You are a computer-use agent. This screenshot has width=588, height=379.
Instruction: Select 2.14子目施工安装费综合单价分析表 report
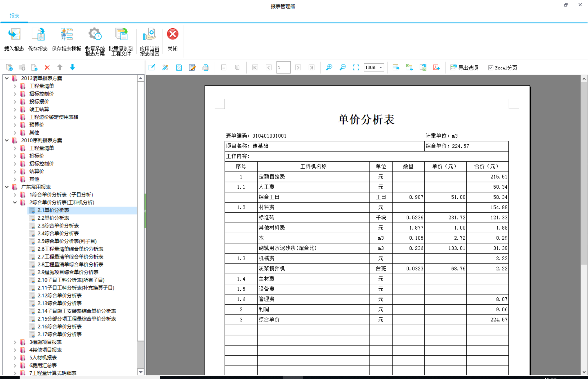click(x=76, y=311)
